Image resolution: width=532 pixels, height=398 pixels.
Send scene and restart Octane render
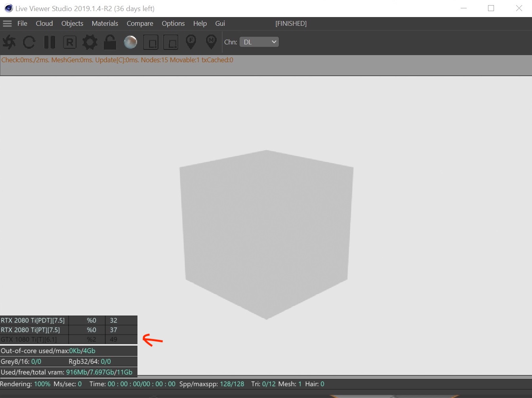(9, 42)
